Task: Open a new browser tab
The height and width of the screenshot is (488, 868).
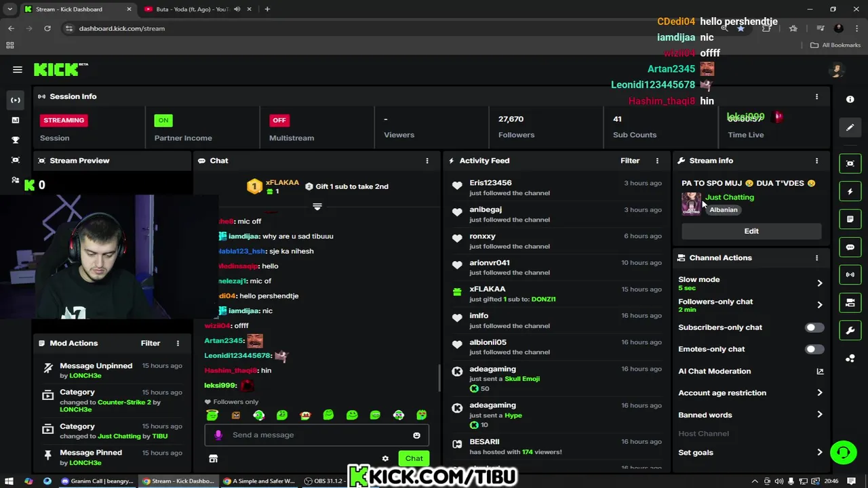Action: [x=267, y=9]
